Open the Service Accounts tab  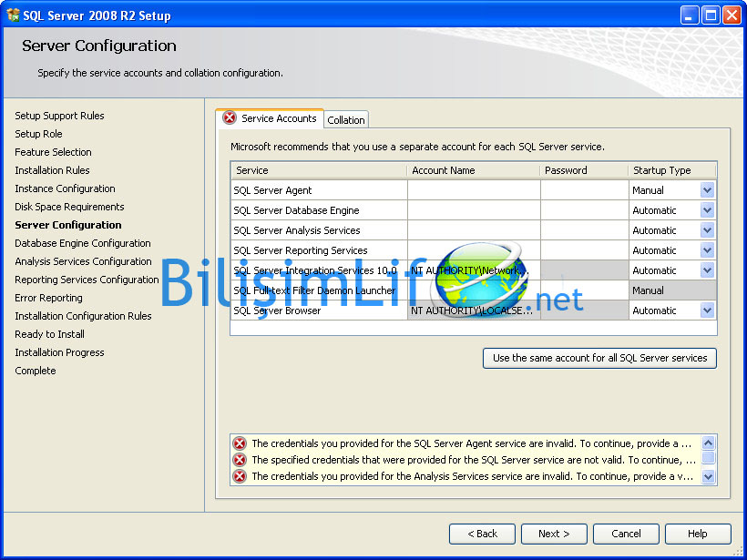click(270, 118)
